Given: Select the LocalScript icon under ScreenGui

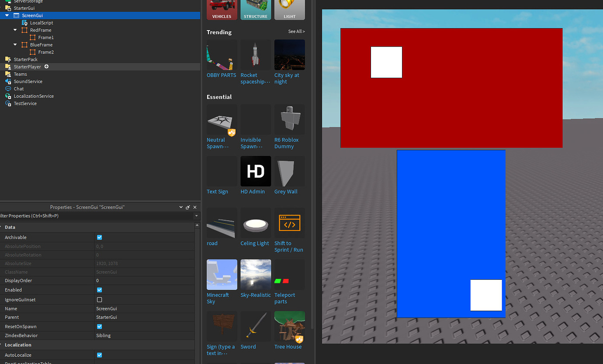Looking at the screenshot, I should tap(25, 22).
